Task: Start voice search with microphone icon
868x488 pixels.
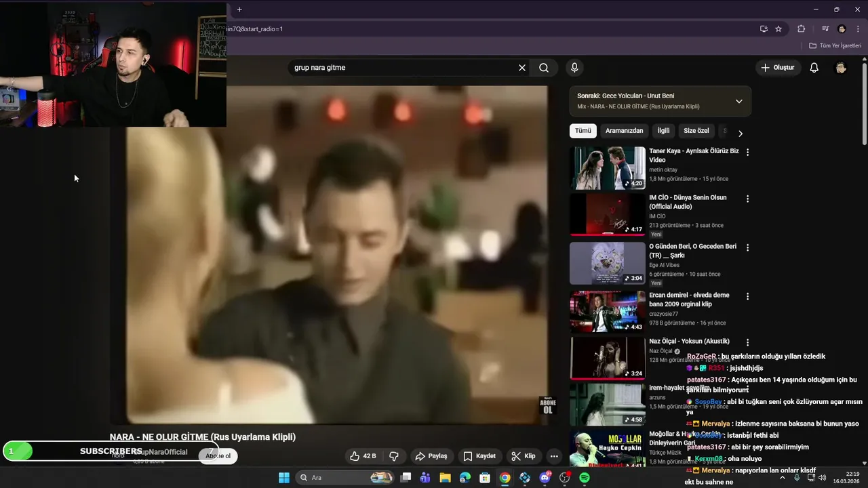Action: (574, 68)
